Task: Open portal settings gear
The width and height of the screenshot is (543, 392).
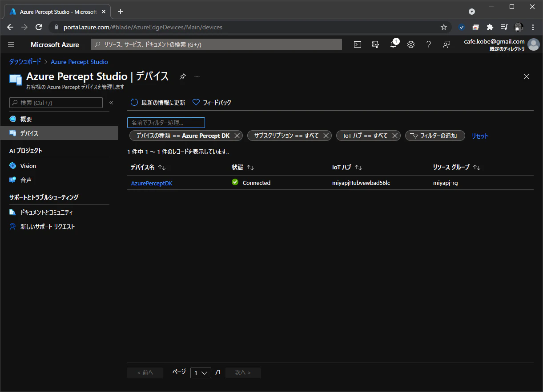Action: click(x=411, y=44)
